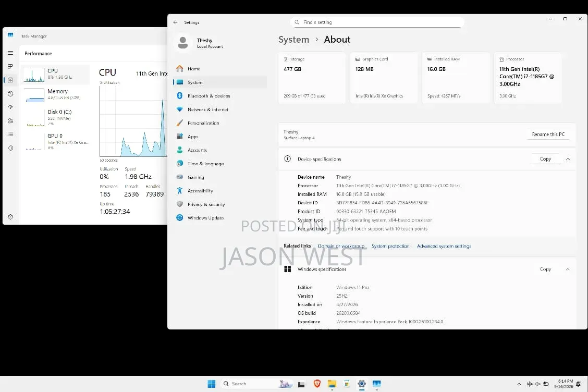Open Startup apps icon in Task Manager sidebar
The width and height of the screenshot is (588, 392).
[x=10, y=107]
